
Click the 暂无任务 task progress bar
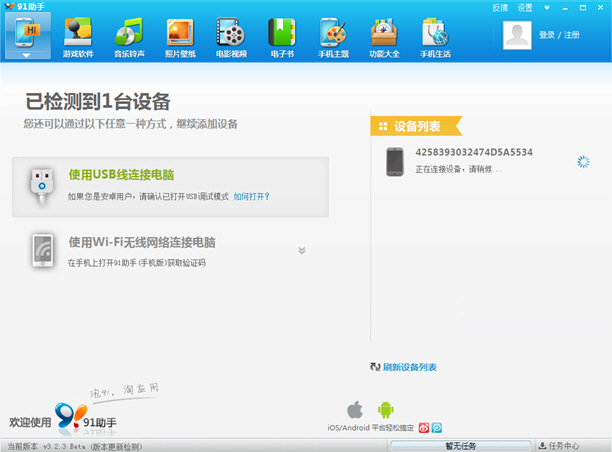point(461,446)
